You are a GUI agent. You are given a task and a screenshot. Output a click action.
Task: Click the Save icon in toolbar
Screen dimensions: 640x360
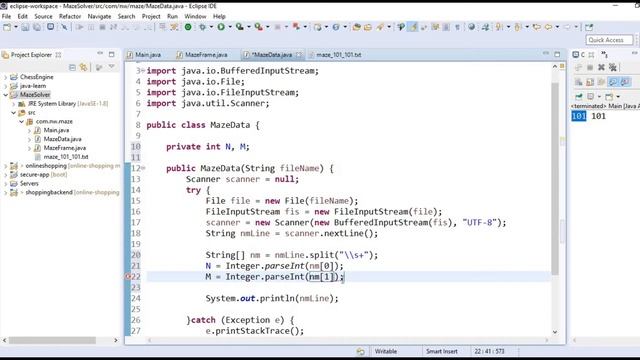point(25,27)
